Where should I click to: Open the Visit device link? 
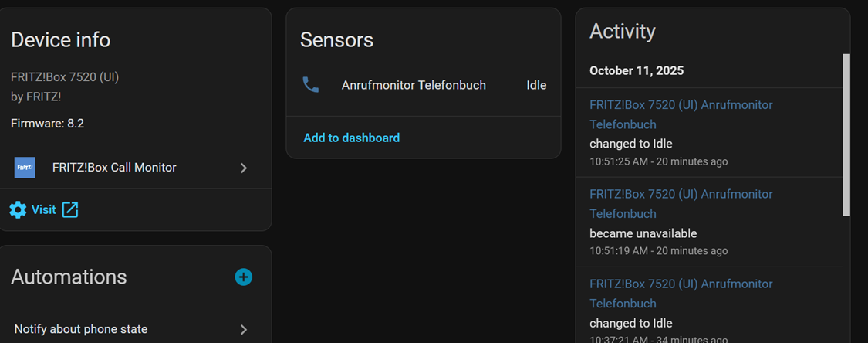pos(43,209)
